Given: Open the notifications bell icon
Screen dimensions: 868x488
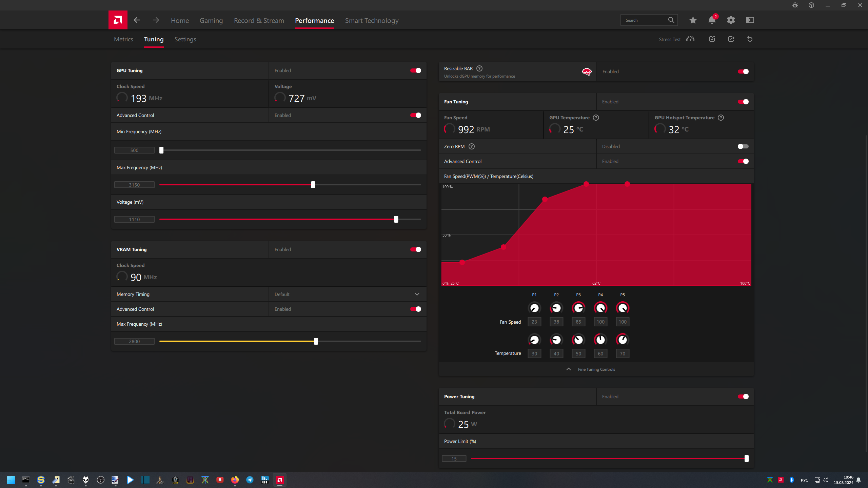Looking at the screenshot, I should pyautogui.click(x=712, y=20).
